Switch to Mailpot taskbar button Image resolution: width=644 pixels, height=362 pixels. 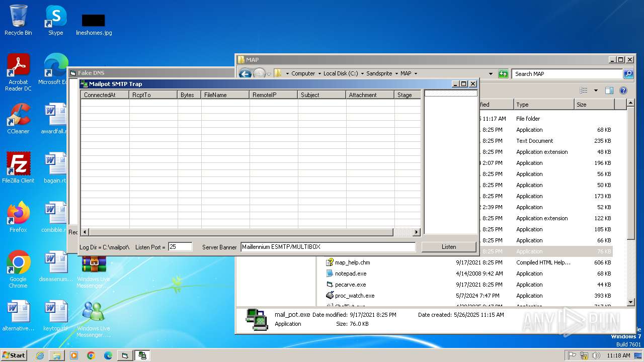[142, 355]
